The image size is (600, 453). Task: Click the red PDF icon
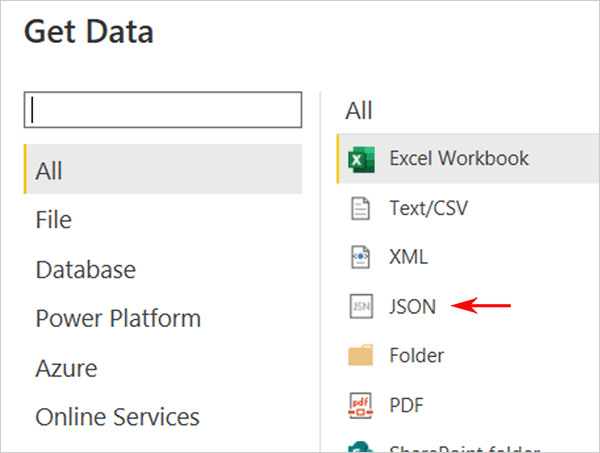coord(359,404)
